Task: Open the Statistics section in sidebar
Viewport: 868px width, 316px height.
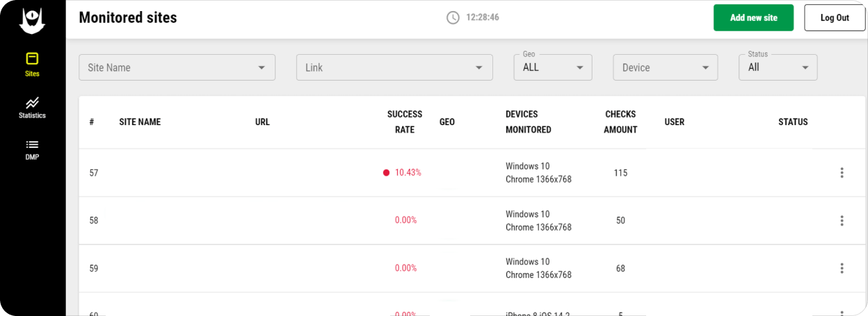Action: [32, 108]
